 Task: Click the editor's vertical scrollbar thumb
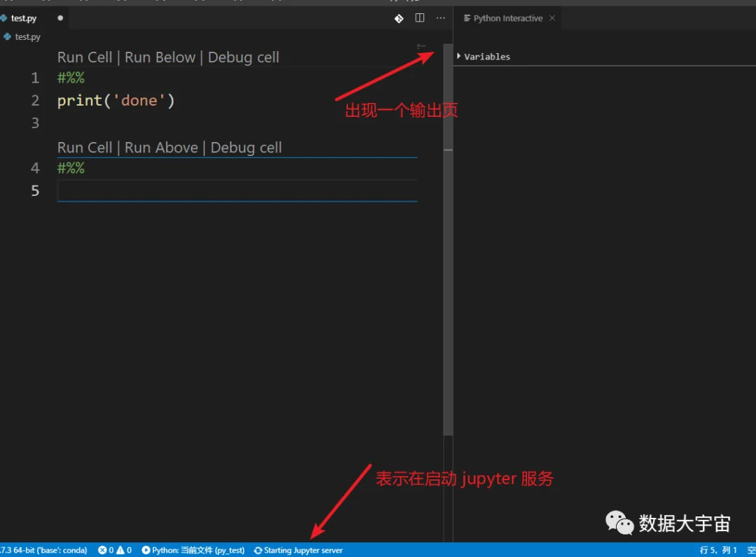(448, 239)
